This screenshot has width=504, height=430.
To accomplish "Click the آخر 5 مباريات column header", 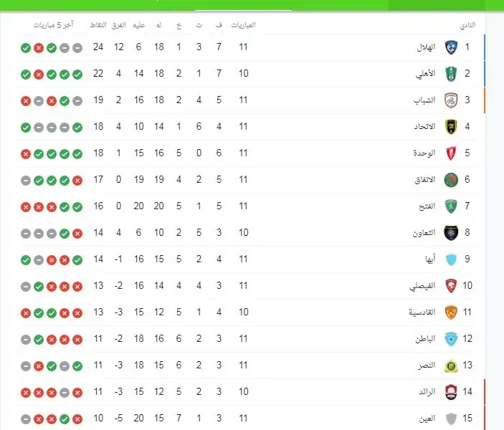I will point(54,25).
